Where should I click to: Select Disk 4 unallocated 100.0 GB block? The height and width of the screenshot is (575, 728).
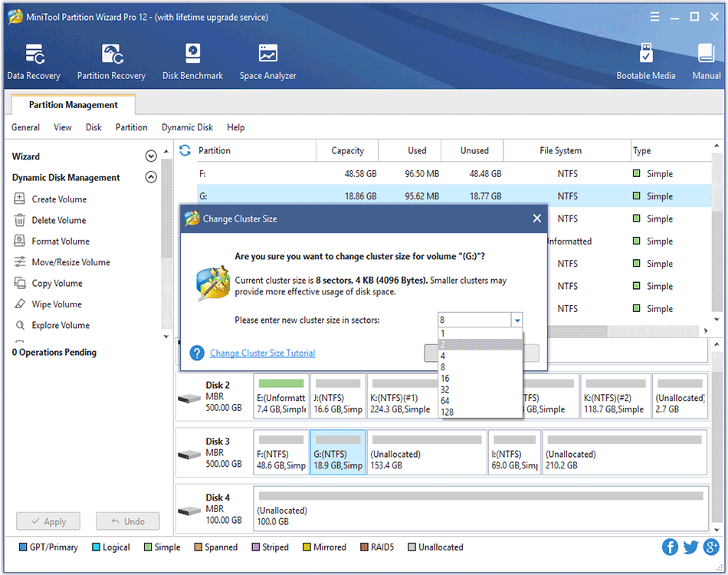coord(481,509)
